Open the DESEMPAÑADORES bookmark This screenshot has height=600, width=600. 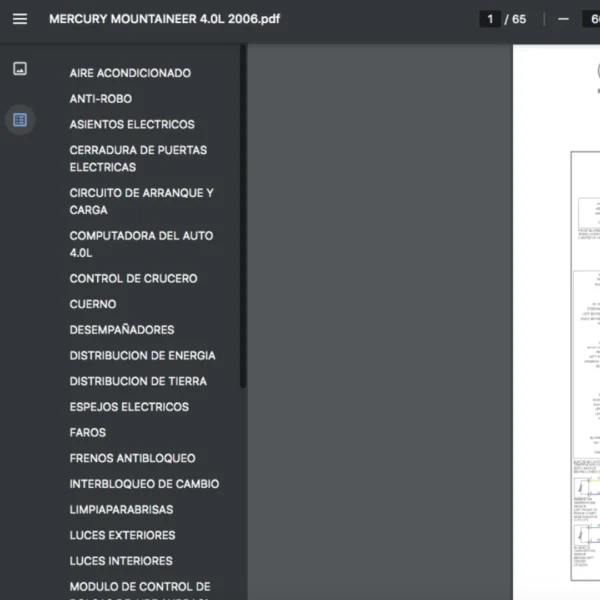(x=122, y=330)
